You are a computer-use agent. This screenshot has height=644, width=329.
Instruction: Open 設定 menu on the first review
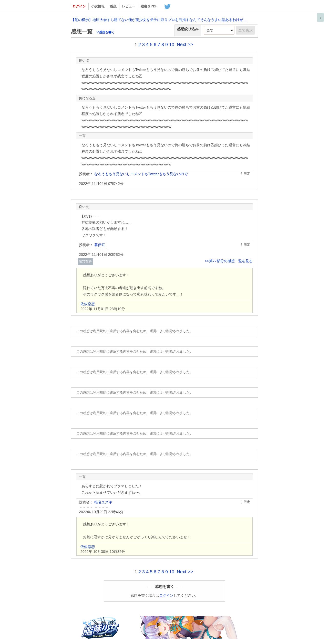[x=245, y=174]
